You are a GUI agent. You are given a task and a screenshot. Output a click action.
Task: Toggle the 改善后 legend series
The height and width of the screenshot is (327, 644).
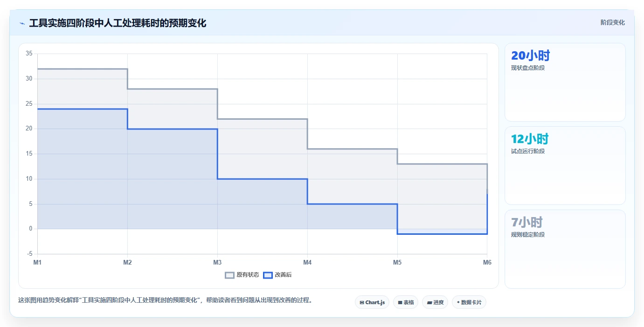coord(277,275)
